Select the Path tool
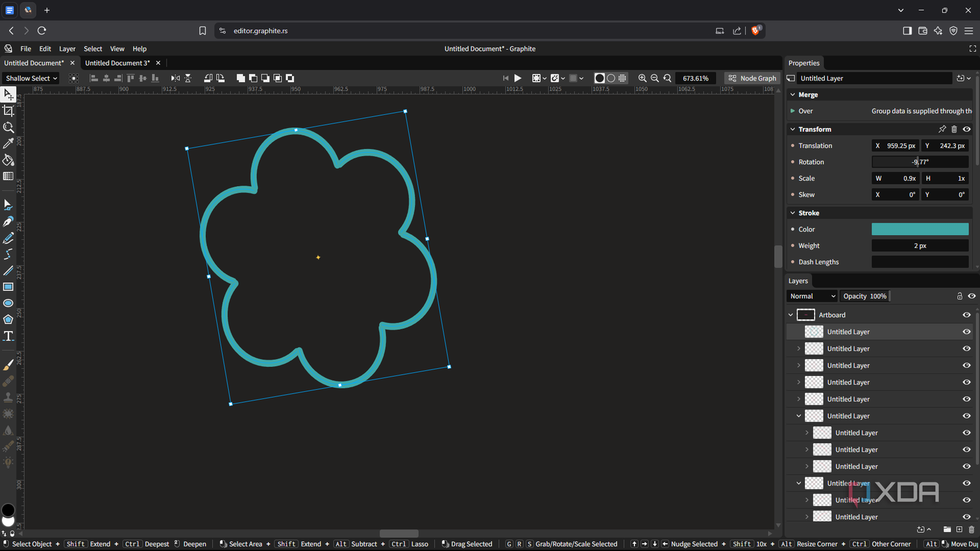980x551 pixels. tap(8, 205)
